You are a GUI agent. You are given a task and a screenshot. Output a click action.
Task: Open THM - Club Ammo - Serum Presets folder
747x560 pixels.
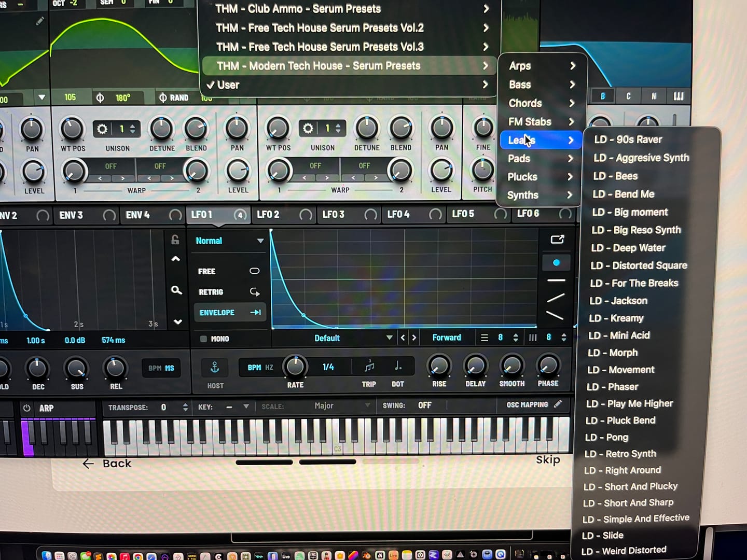click(350, 9)
